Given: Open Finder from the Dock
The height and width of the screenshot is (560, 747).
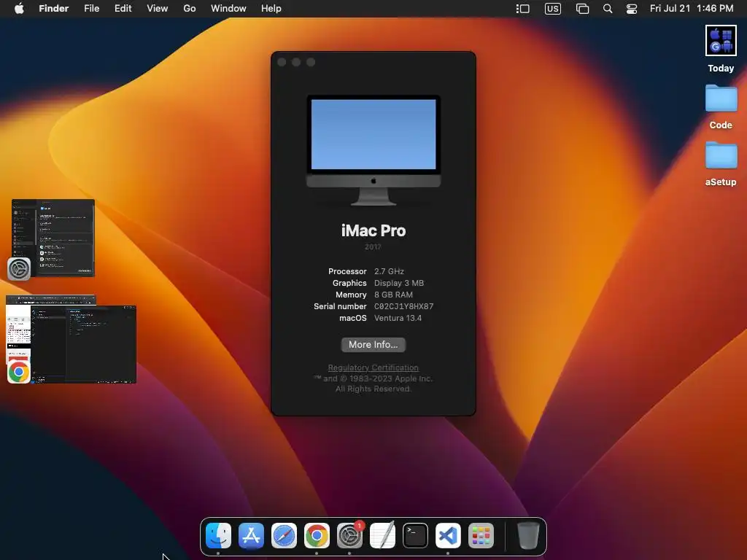Looking at the screenshot, I should pos(218,536).
